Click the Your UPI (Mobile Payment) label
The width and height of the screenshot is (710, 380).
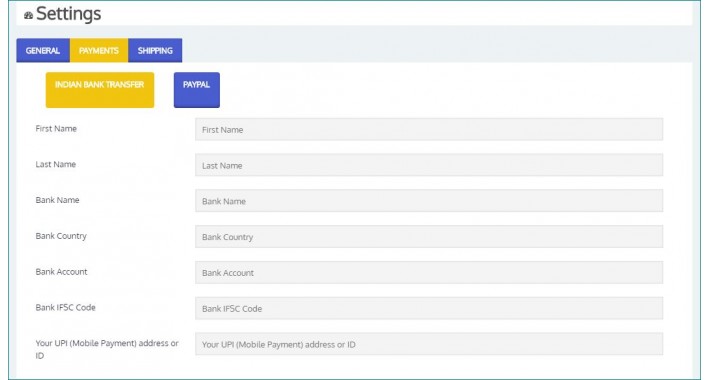107,349
